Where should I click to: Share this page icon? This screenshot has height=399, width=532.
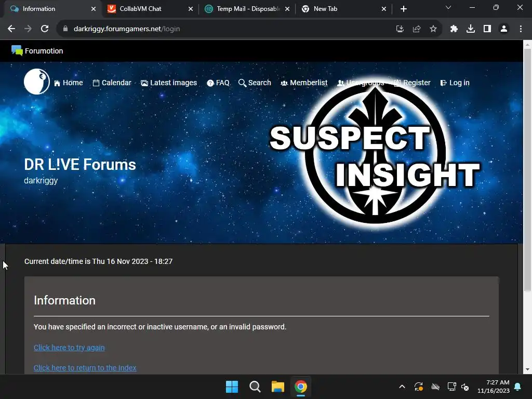417,29
